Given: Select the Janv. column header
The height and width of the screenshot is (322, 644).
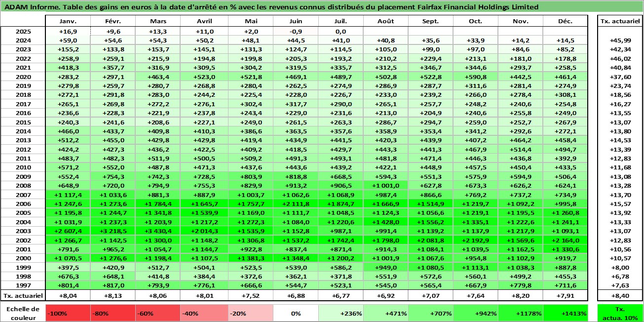Looking at the screenshot, I should coord(68,21).
